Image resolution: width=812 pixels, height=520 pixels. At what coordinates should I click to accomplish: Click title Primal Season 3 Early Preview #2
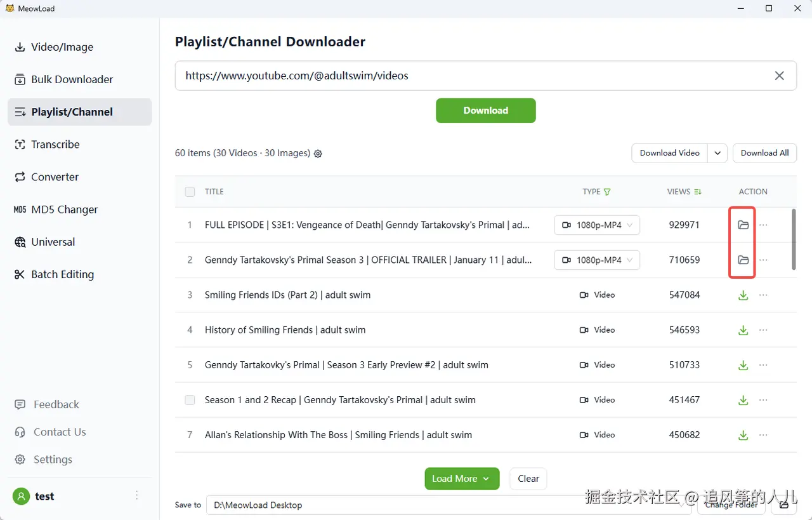pos(346,365)
